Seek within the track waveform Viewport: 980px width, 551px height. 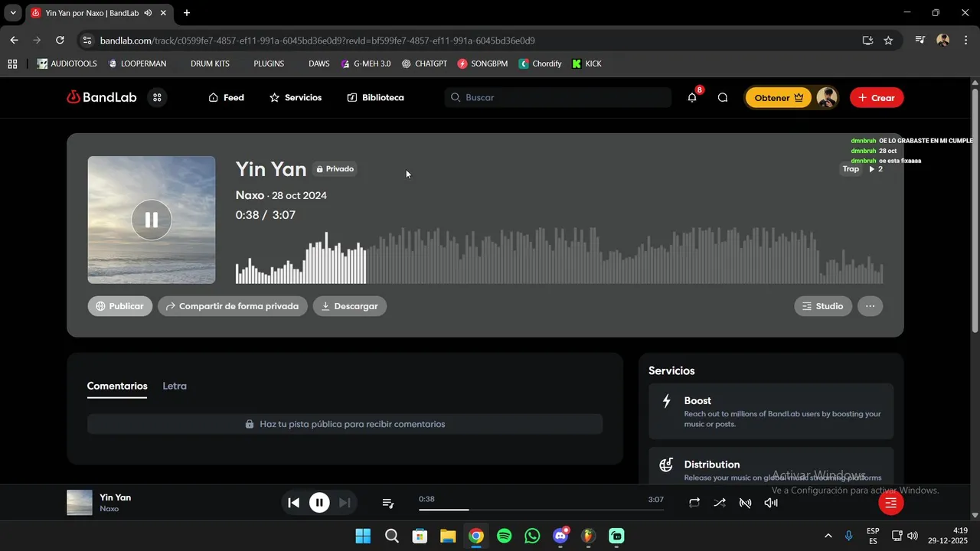[559, 256]
